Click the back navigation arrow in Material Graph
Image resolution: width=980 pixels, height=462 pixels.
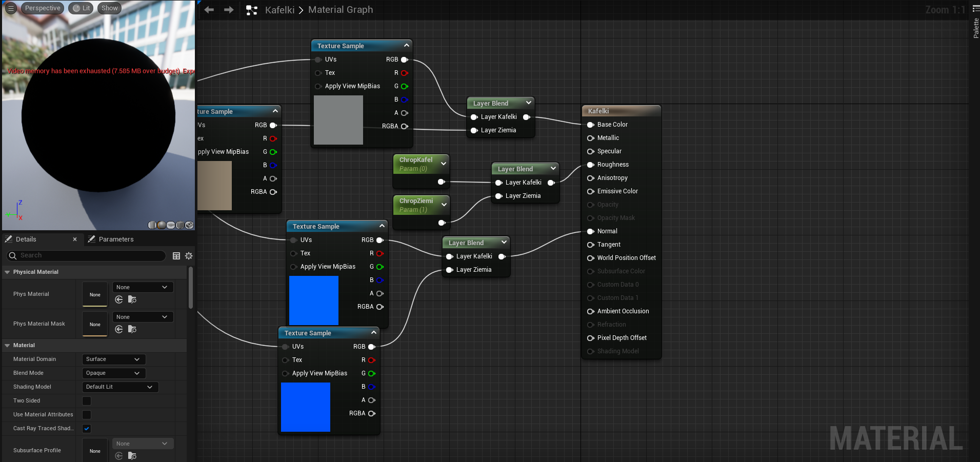click(x=209, y=9)
